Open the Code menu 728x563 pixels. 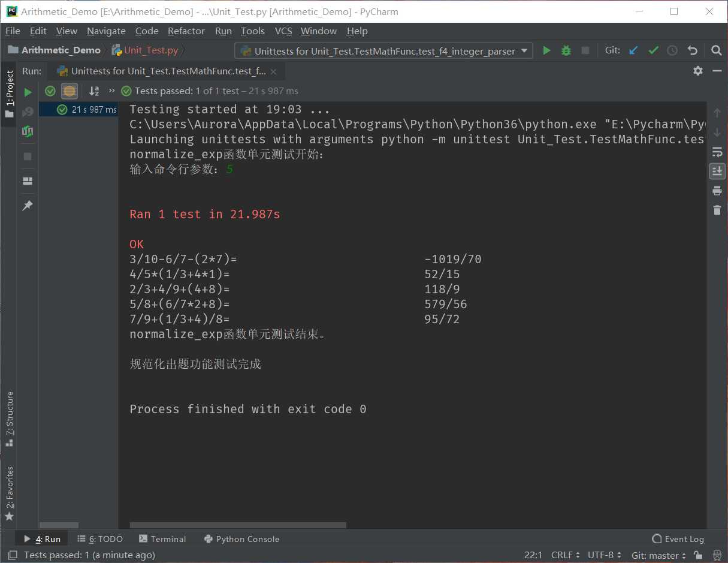[147, 31]
